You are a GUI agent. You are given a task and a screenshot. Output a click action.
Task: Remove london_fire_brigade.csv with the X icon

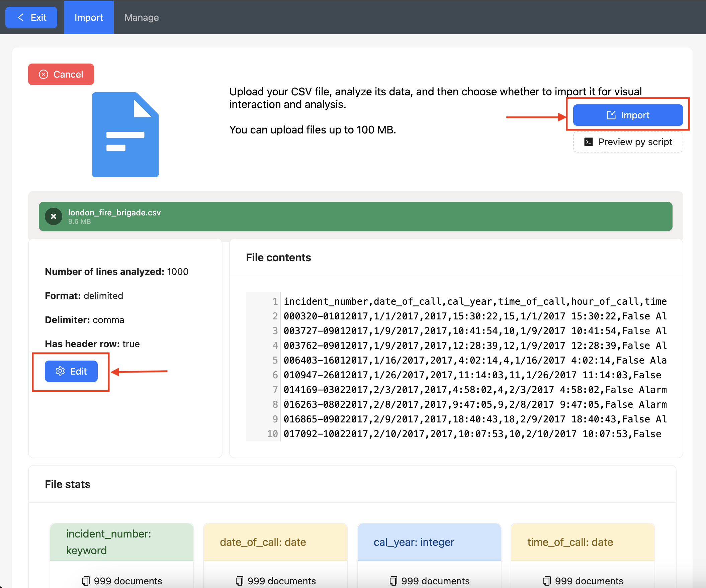(54, 216)
